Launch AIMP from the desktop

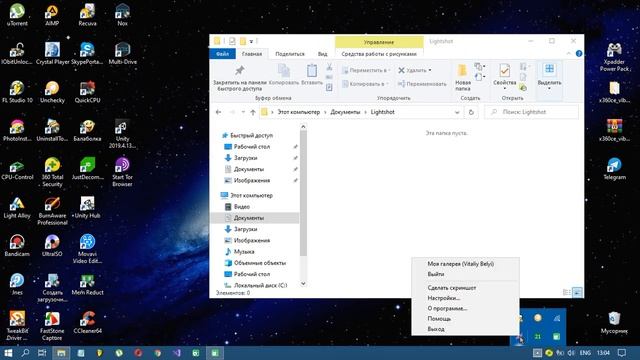click(52, 15)
